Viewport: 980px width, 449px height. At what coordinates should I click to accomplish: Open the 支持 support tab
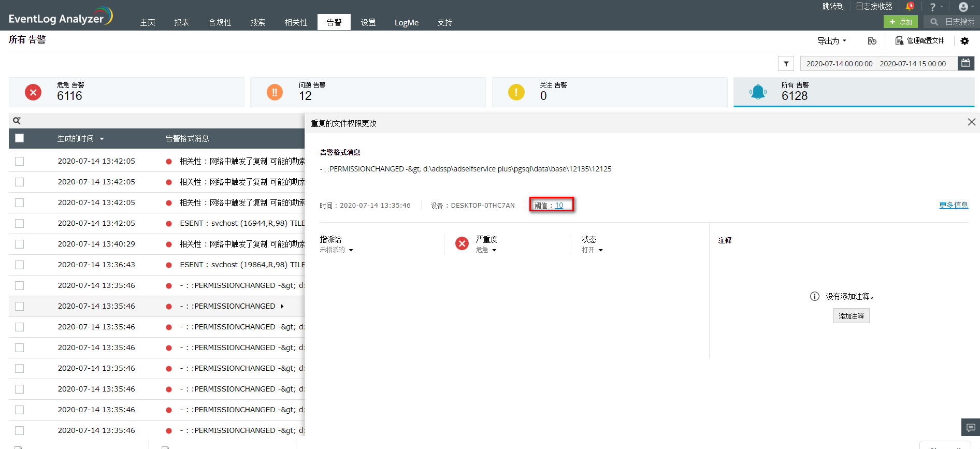[445, 22]
